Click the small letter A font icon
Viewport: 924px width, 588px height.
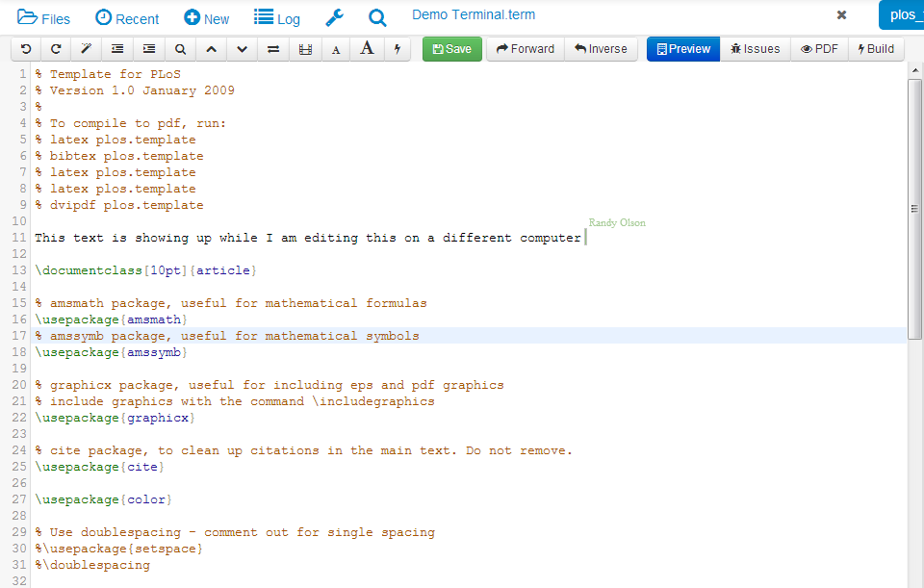(335, 49)
